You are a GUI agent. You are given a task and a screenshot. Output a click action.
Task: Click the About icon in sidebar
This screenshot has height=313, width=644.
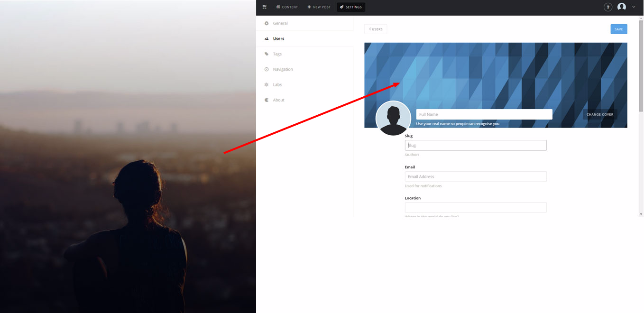pyautogui.click(x=267, y=100)
